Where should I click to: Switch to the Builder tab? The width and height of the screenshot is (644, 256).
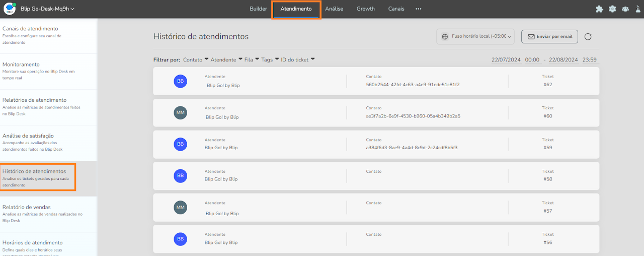coord(258,9)
